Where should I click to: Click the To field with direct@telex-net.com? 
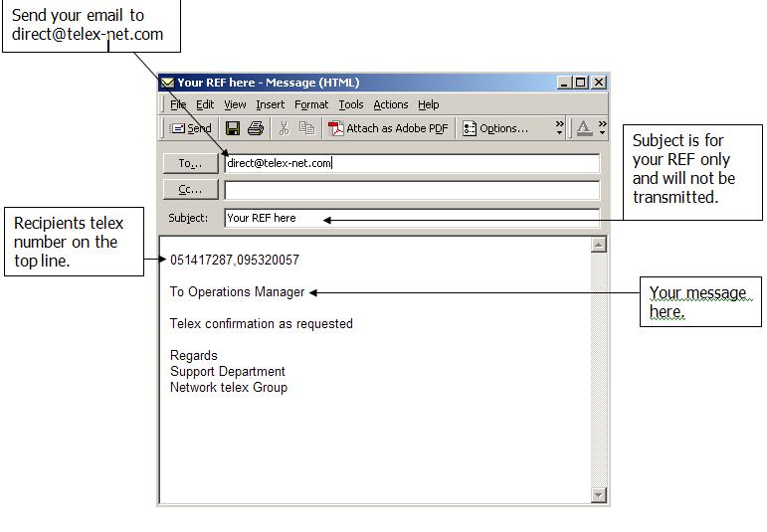click(412, 163)
